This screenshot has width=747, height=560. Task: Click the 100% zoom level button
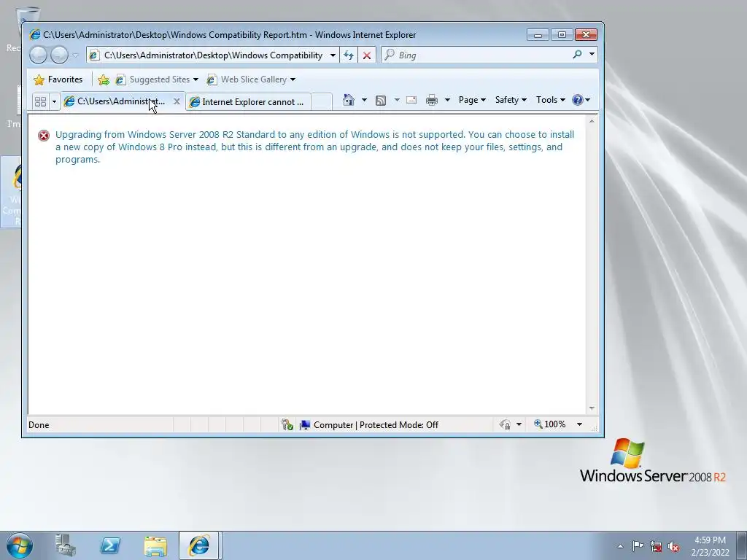click(550, 424)
